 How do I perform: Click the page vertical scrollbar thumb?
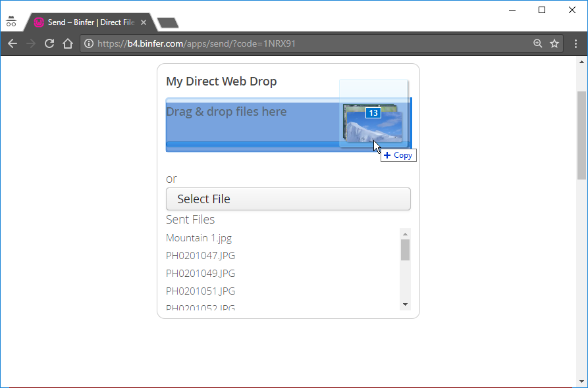(581, 135)
